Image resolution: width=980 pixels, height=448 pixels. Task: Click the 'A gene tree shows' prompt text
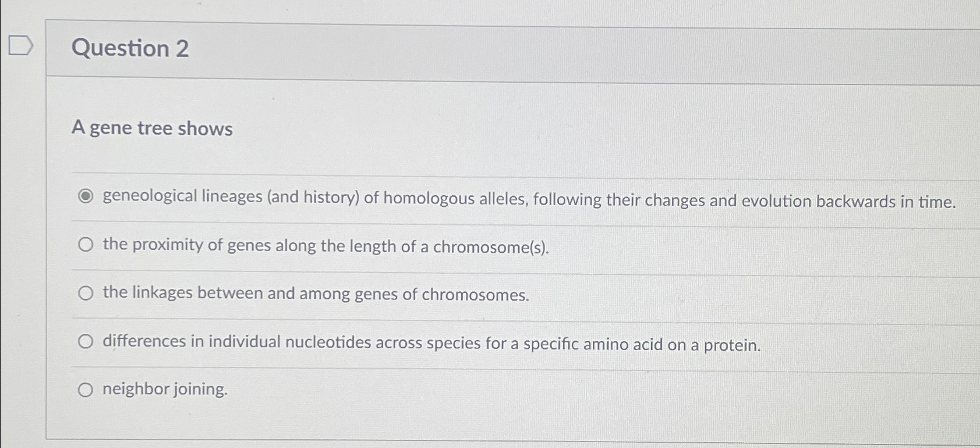(x=151, y=128)
